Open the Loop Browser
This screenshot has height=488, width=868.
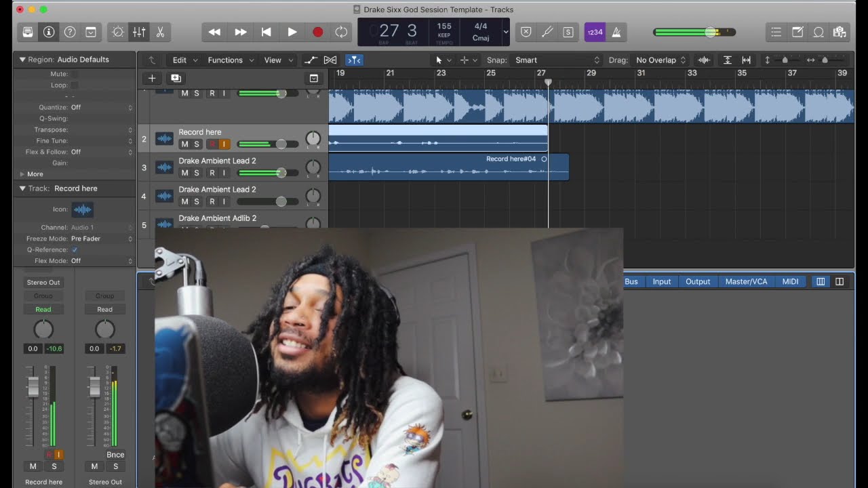tap(818, 32)
